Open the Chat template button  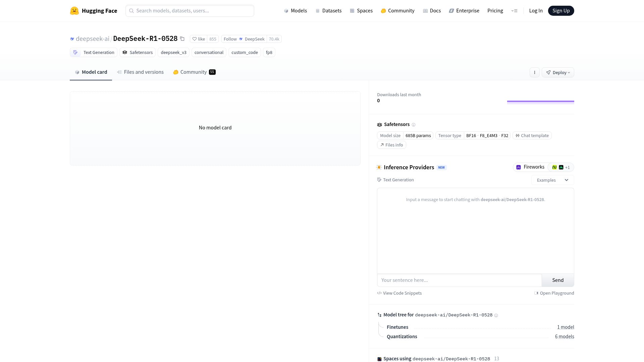(532, 136)
